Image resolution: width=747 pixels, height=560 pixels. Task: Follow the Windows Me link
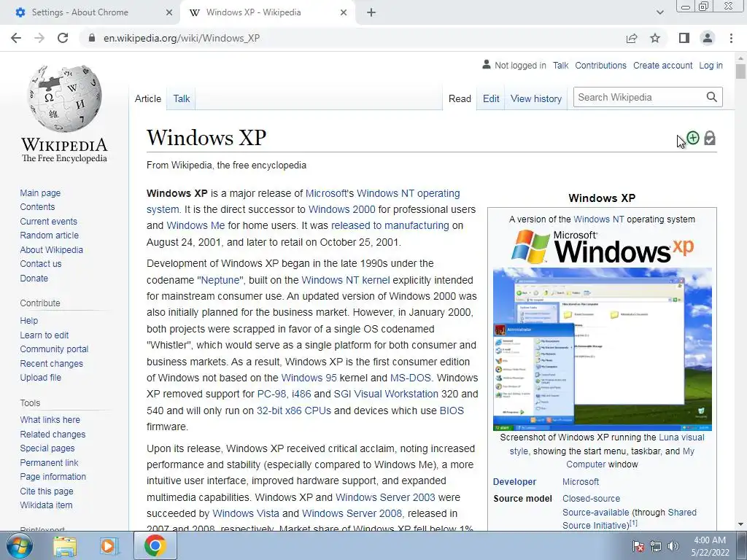196,225
